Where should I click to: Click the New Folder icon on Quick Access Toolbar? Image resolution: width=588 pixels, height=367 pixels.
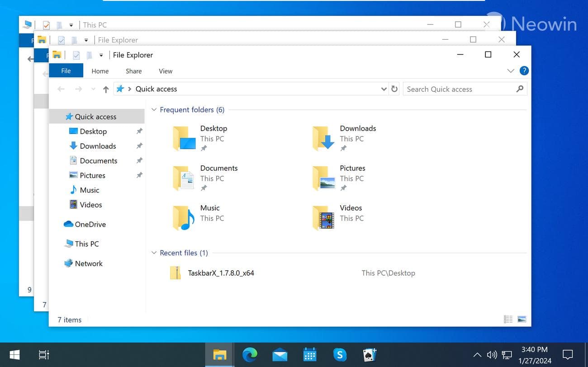(89, 55)
